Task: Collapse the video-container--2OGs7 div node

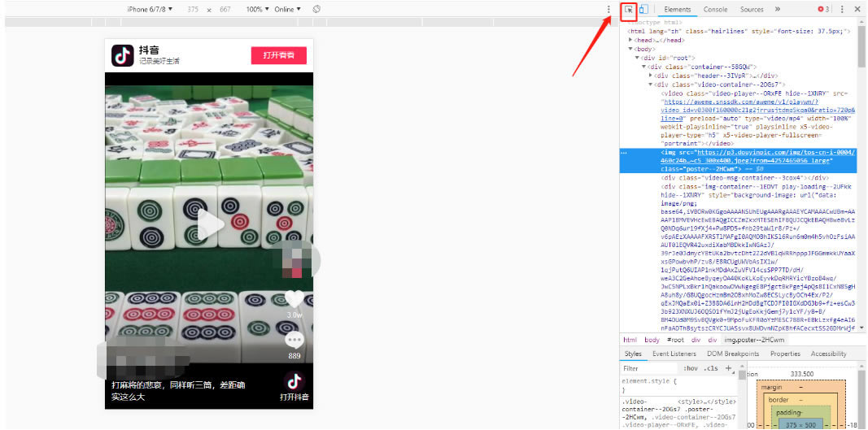Action: tap(651, 85)
